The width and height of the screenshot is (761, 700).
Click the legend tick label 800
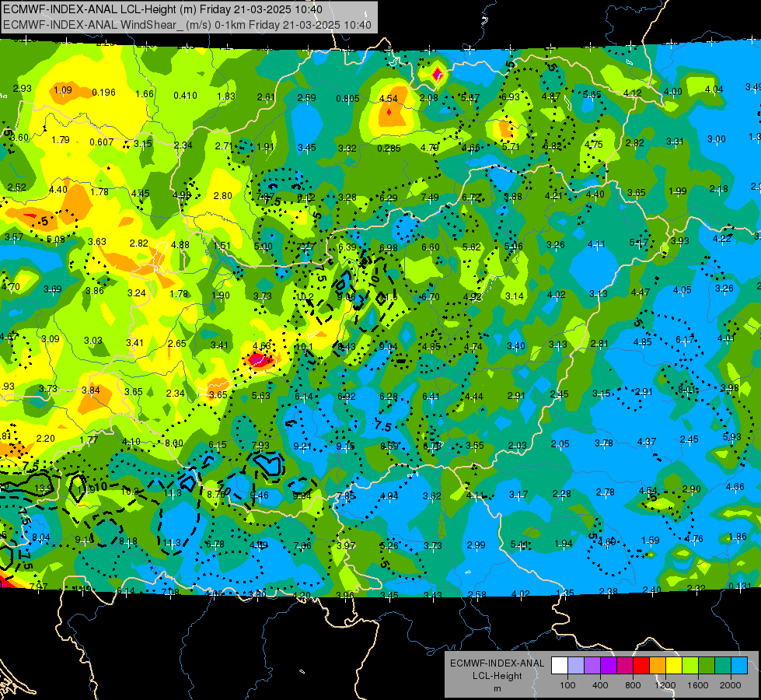633,685
